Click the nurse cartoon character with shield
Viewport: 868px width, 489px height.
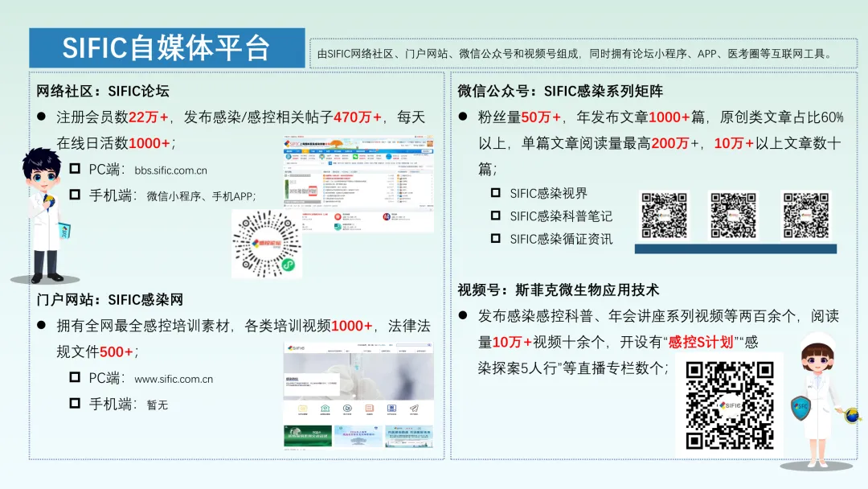(821, 400)
